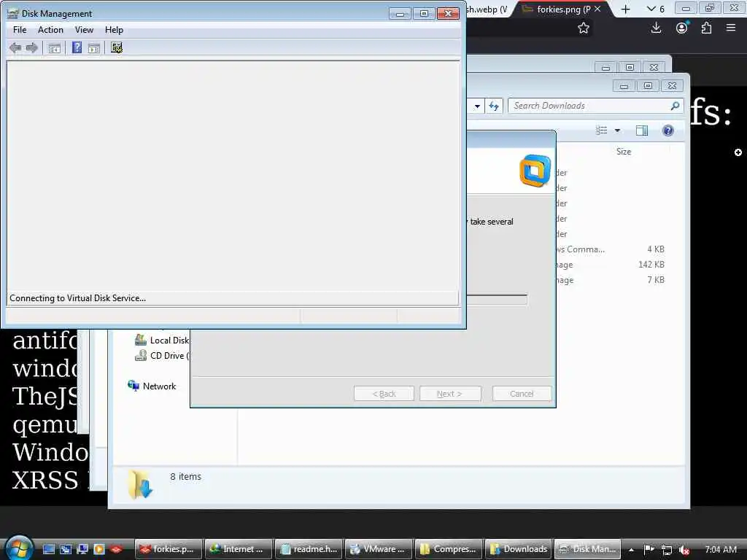Screen dimensions: 747x560
Task: Click the '8 items' details pane text
Action: (186, 476)
